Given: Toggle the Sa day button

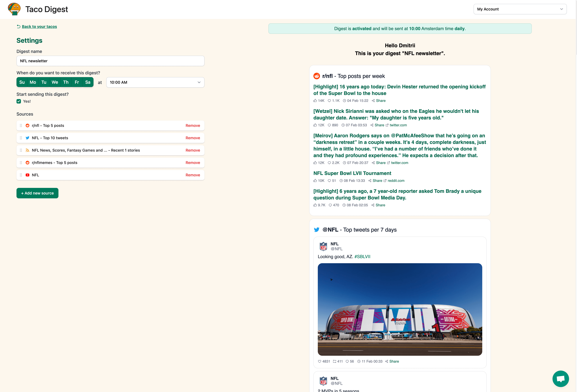Looking at the screenshot, I should (88, 82).
